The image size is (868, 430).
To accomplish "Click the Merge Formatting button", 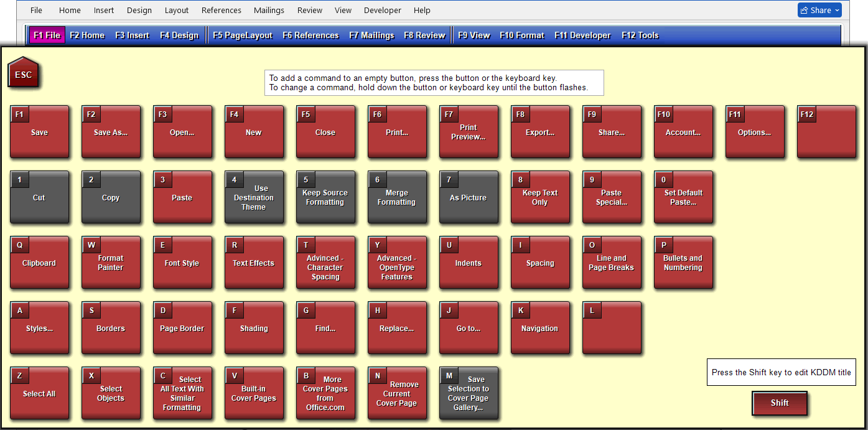I will [x=397, y=197].
